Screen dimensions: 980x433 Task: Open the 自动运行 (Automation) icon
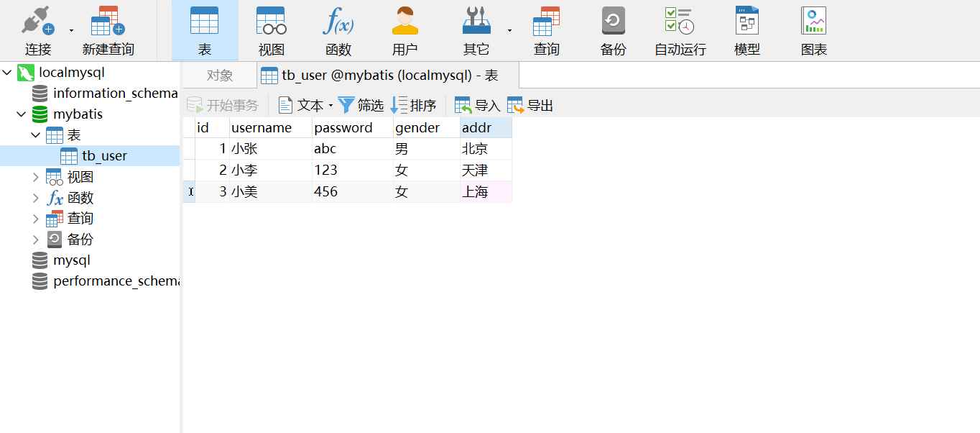[678, 30]
